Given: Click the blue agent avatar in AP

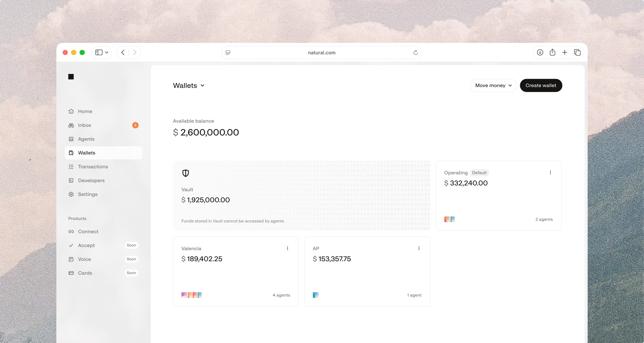Looking at the screenshot, I should 316,295.
